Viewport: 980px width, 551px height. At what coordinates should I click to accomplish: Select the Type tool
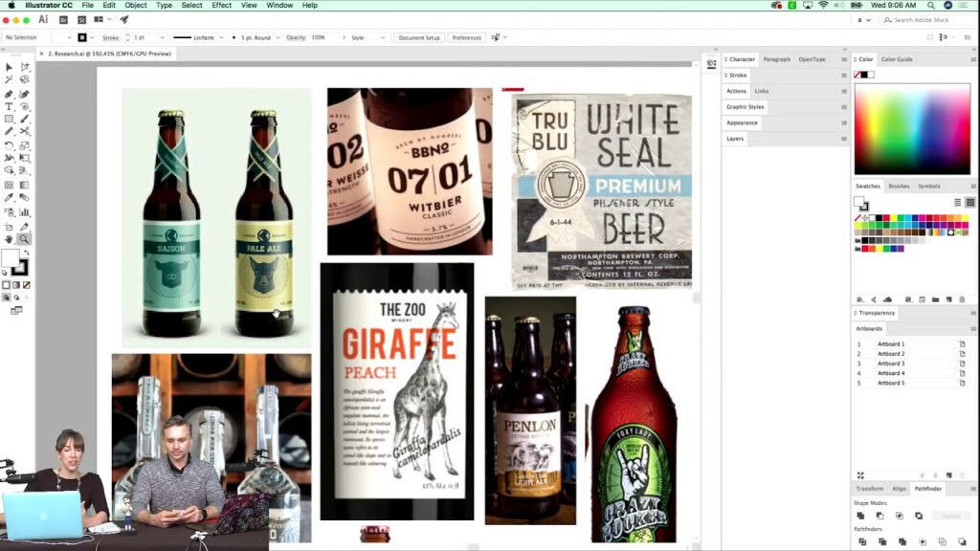coord(9,107)
